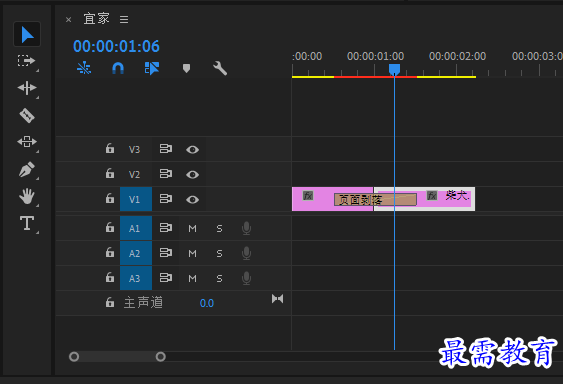Toggle sync lock for V1
This screenshot has height=384, width=563.
point(166,199)
